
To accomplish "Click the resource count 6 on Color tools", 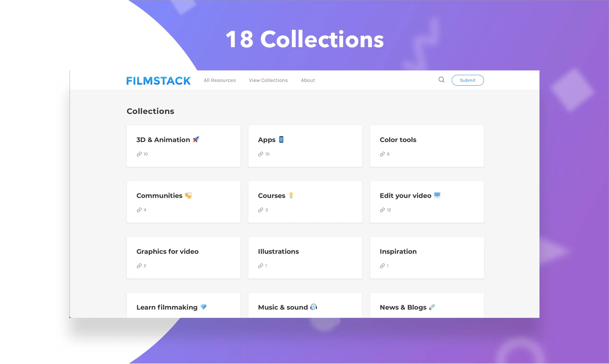I will [388, 154].
